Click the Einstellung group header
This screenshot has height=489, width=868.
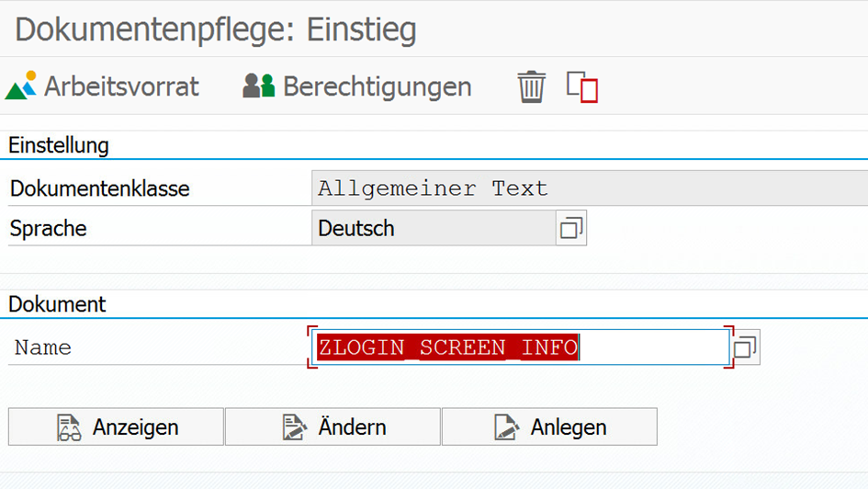point(59,145)
